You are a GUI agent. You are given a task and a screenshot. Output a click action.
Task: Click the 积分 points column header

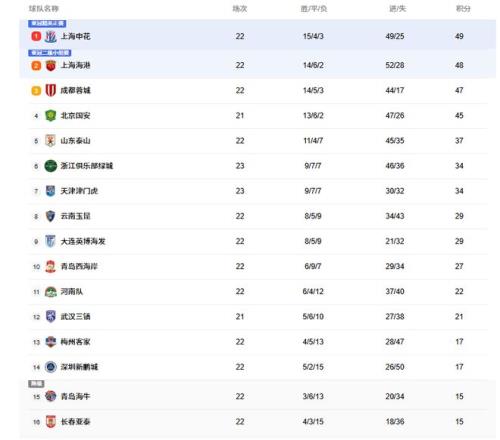[463, 9]
